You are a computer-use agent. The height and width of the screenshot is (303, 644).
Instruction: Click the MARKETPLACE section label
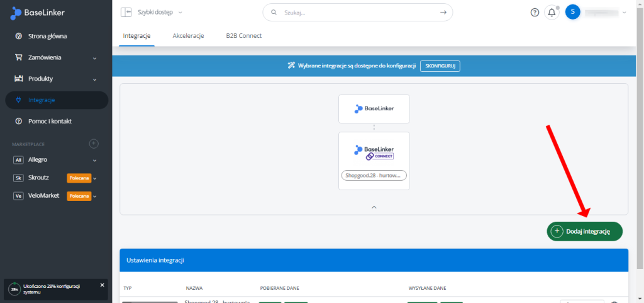(28, 144)
